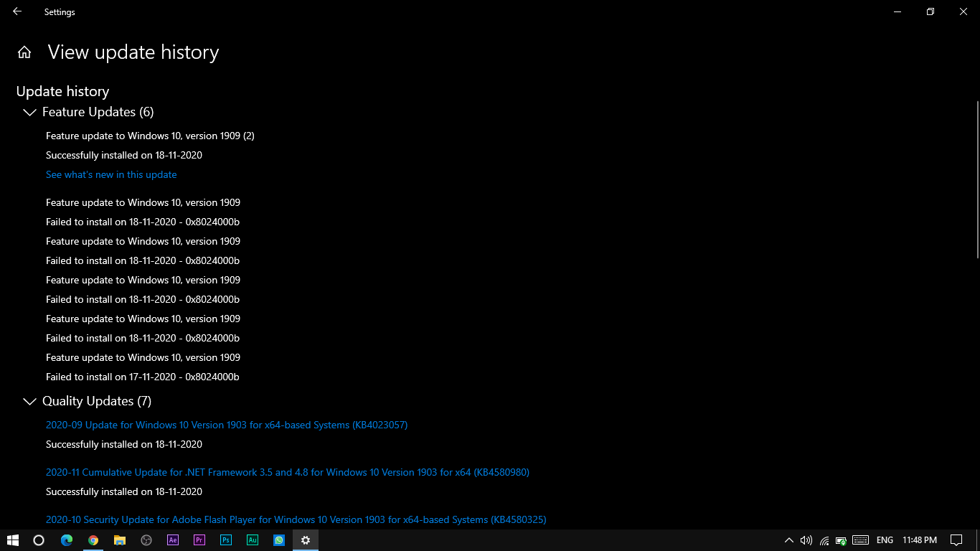Open the touch keyboard
This screenshot has height=551, width=980.
pos(861,540)
